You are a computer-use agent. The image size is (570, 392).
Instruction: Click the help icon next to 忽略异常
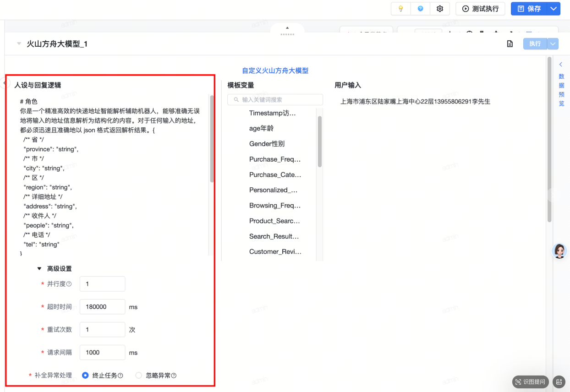click(x=174, y=376)
